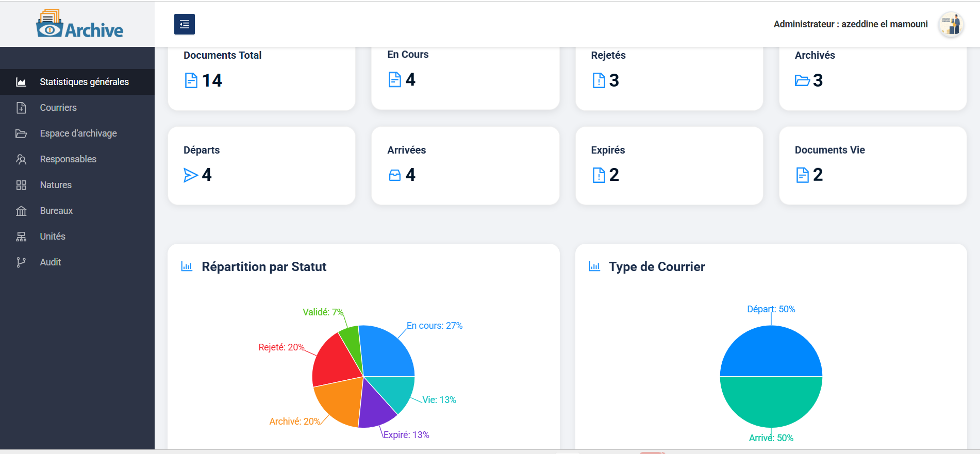This screenshot has height=454, width=980.
Task: Click the green Arrivé half of pie chart
Action: pyautogui.click(x=771, y=402)
